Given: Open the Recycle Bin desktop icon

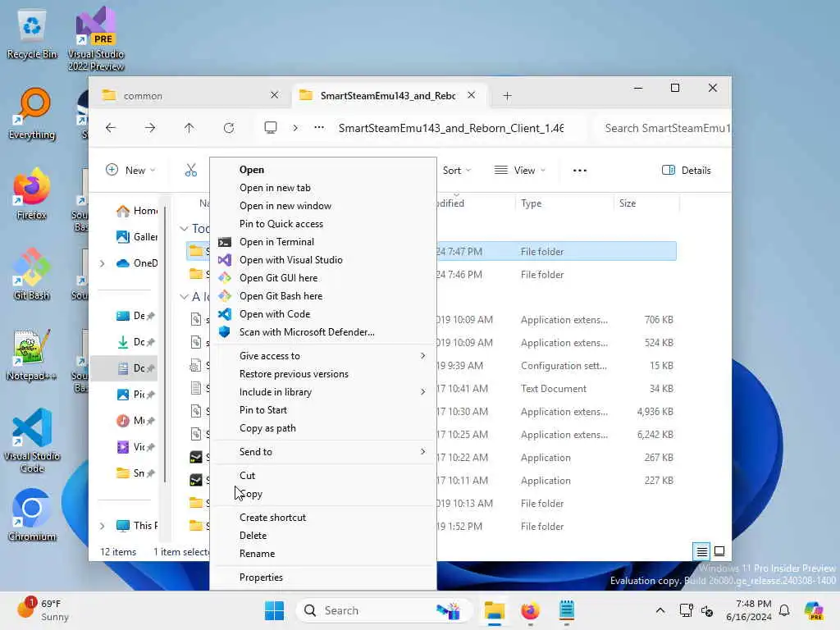Looking at the screenshot, I should (32, 34).
